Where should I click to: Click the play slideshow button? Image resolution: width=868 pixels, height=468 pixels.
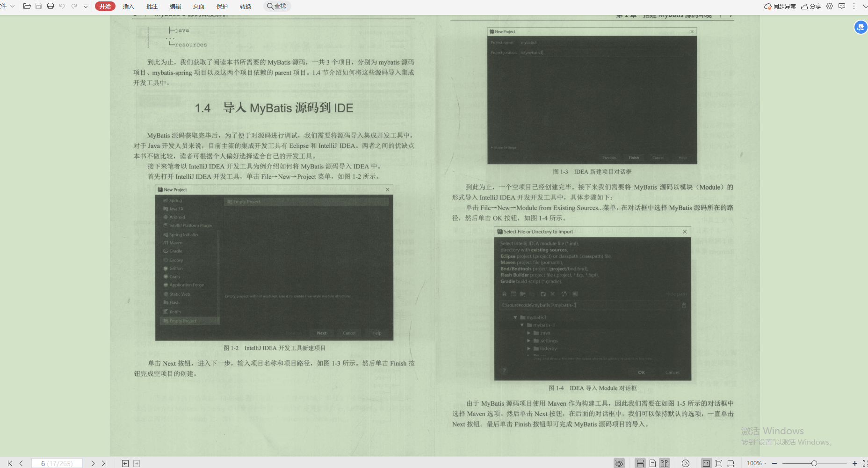[x=686, y=463]
